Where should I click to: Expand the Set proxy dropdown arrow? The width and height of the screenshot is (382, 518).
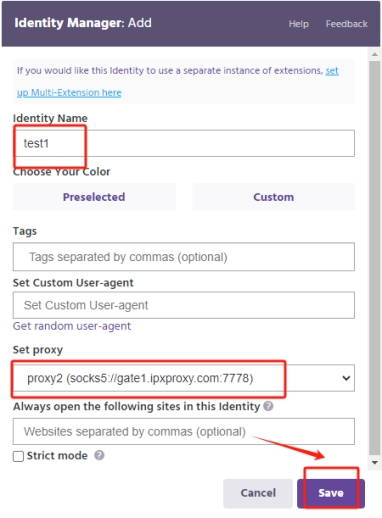pyautogui.click(x=346, y=378)
